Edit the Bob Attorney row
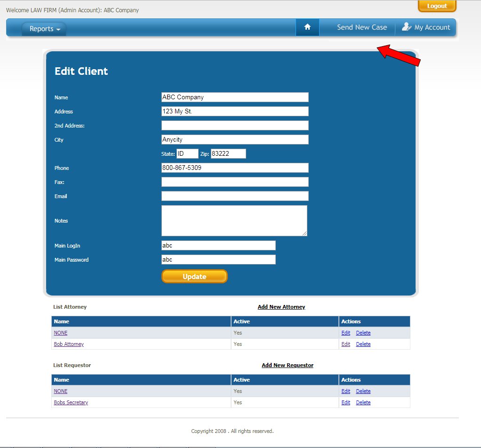Screen dimensions: 481x448 (x=346, y=344)
